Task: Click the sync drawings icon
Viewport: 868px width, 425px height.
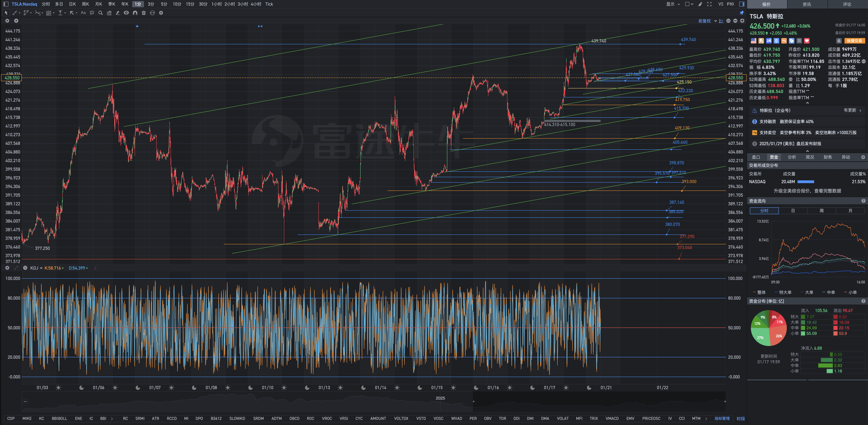Action: pyautogui.click(x=152, y=13)
